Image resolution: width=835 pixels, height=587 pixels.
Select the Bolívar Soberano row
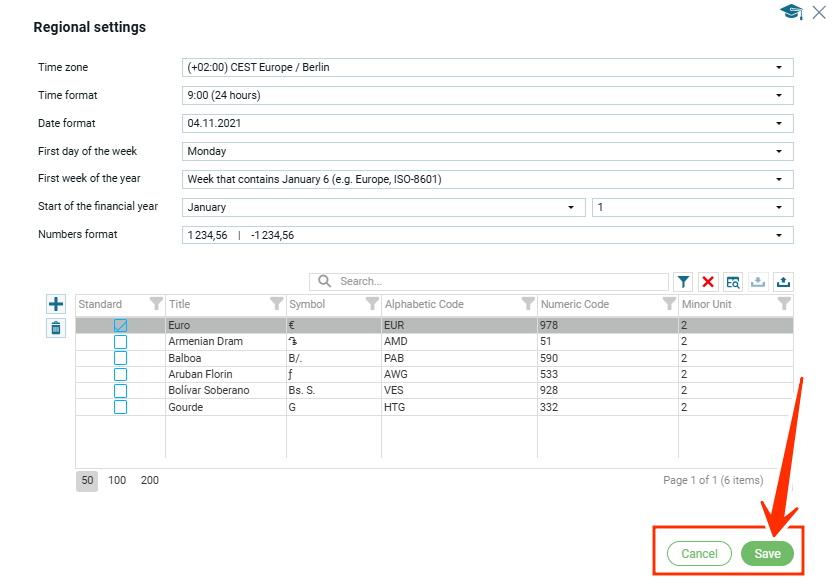point(209,390)
